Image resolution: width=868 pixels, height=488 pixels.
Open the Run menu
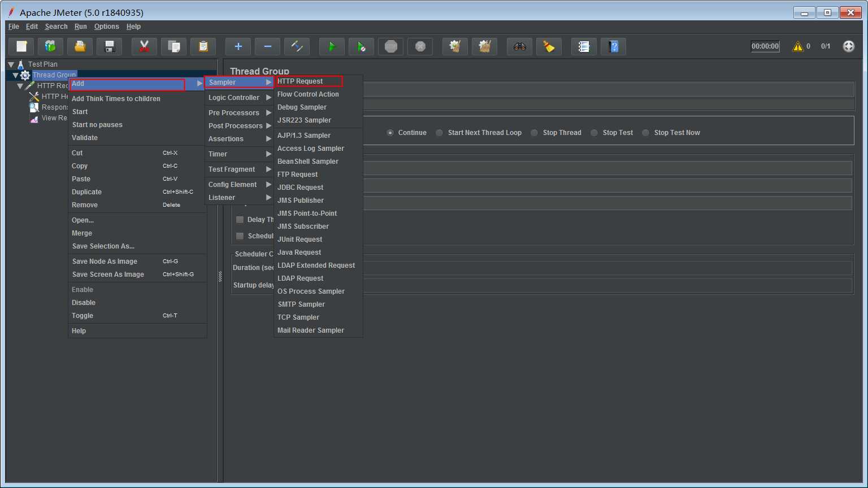point(81,27)
